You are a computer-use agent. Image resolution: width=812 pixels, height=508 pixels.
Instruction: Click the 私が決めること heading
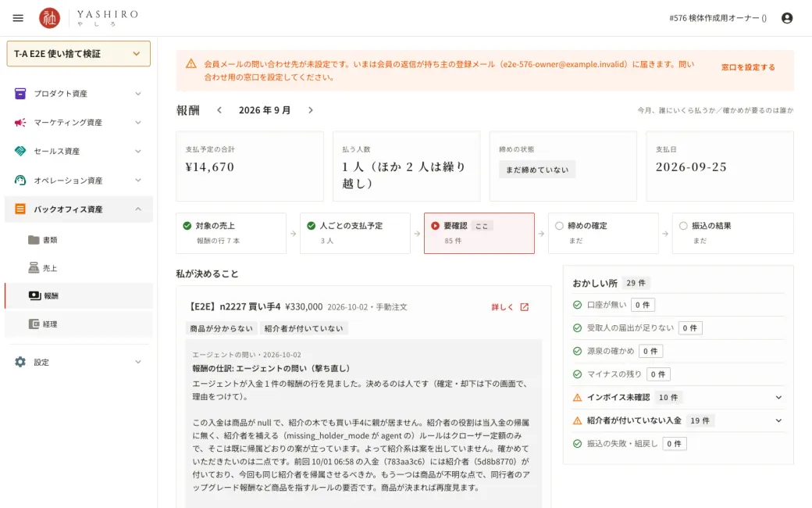coord(207,274)
